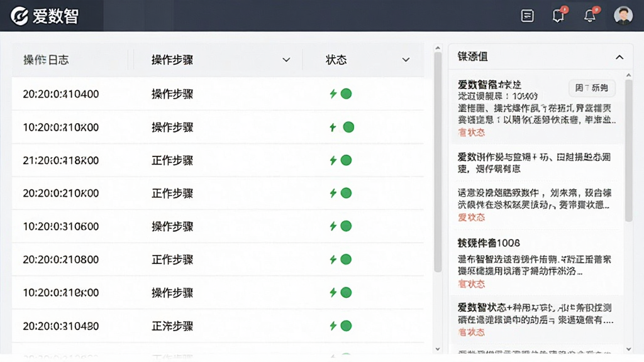Open the chat messages icon with badge
The width and height of the screenshot is (644, 362).
[558, 15]
